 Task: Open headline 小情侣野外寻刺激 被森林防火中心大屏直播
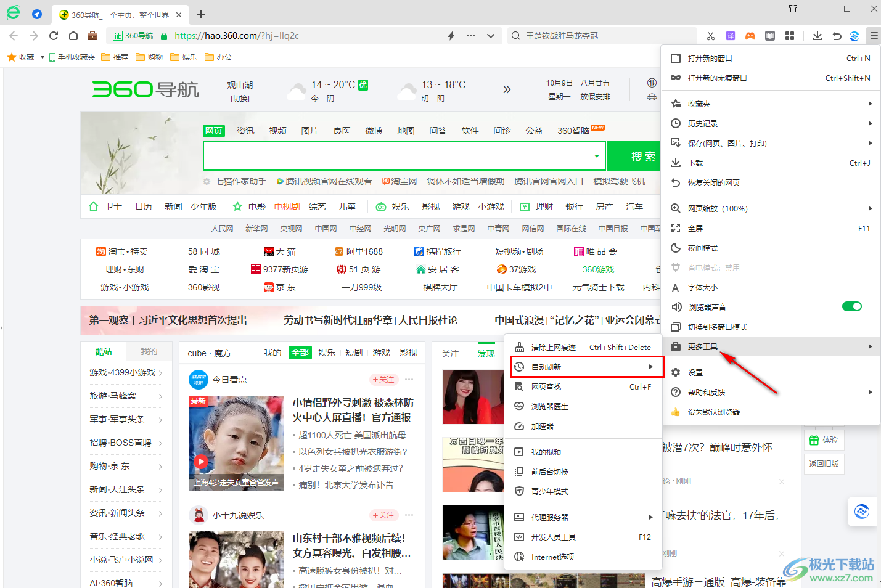(353, 410)
